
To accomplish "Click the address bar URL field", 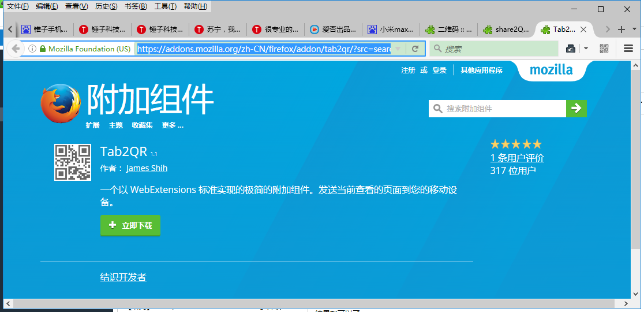I will (x=264, y=49).
